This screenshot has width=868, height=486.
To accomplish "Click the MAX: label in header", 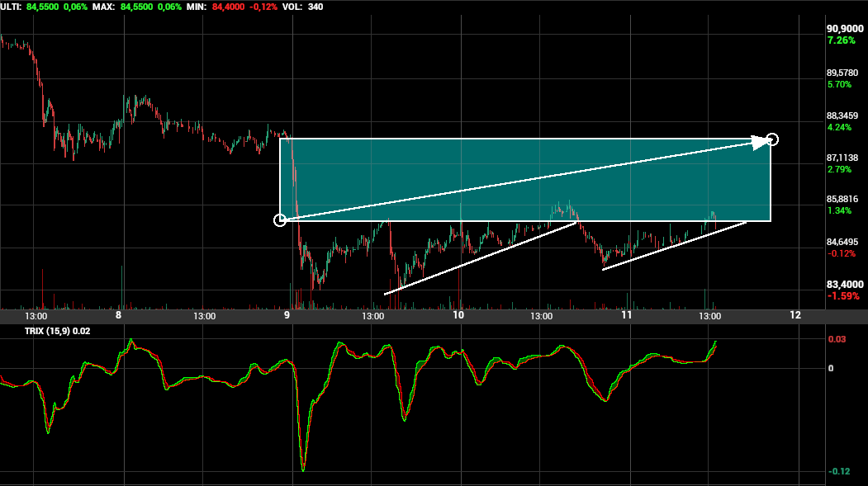I will click(103, 7).
